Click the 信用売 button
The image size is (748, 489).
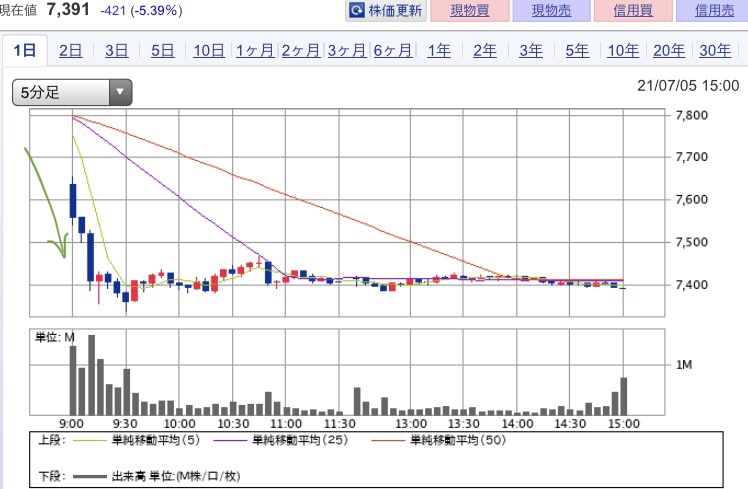714,10
